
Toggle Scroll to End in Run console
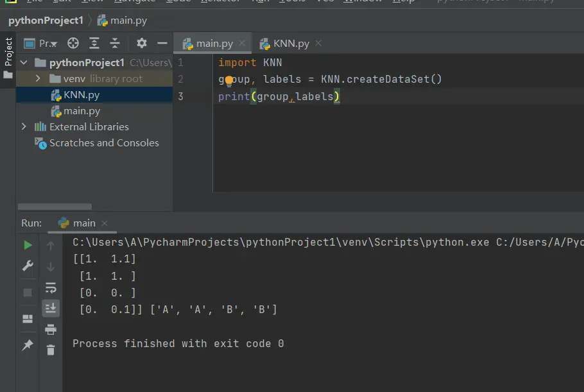click(x=51, y=308)
